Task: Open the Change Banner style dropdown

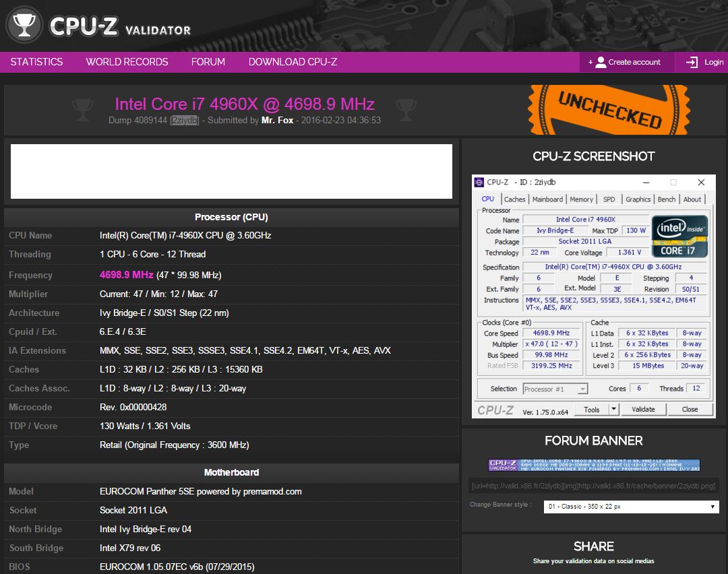Action: pyautogui.click(x=632, y=507)
